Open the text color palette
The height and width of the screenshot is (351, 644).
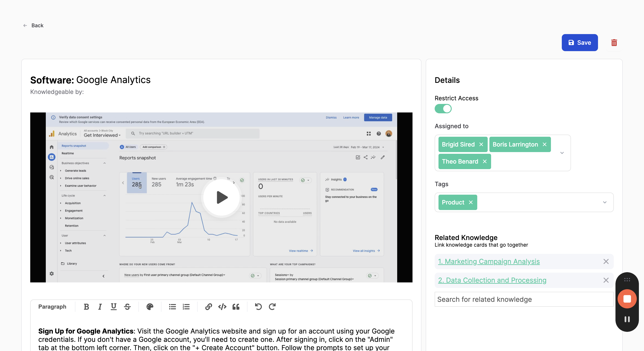click(150, 307)
